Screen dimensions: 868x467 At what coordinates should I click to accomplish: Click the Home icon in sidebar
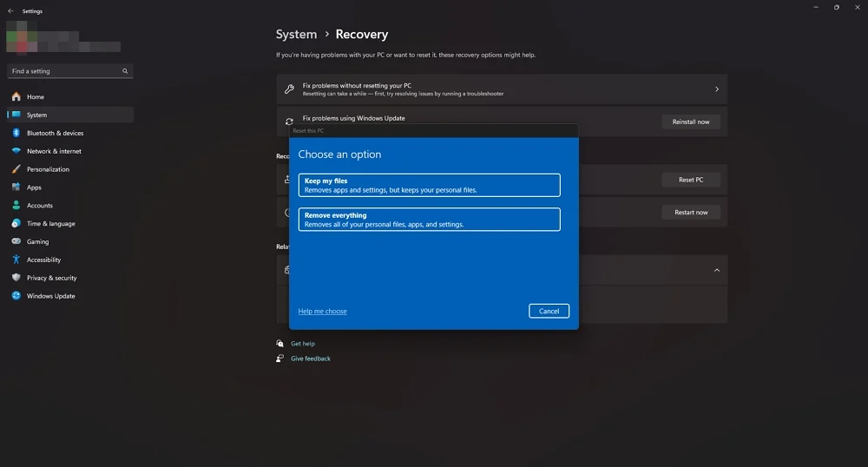[x=16, y=97]
